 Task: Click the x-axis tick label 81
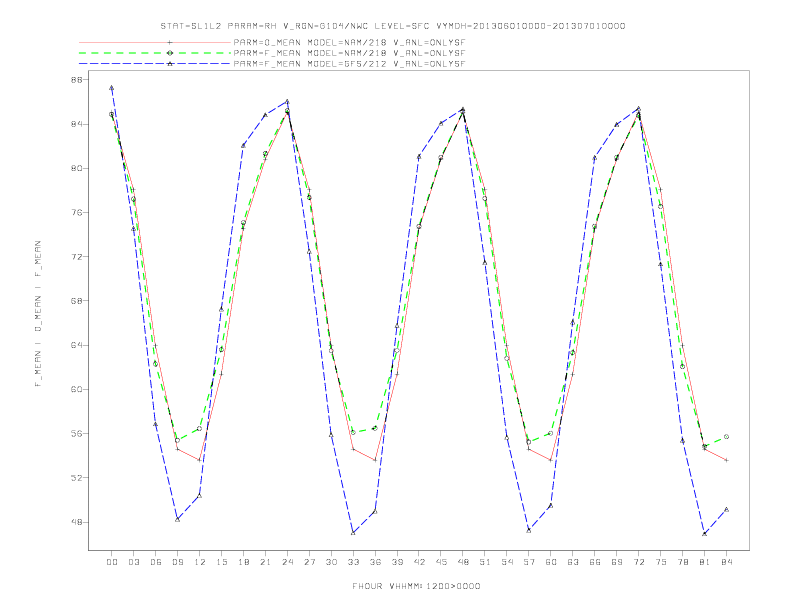point(705,562)
